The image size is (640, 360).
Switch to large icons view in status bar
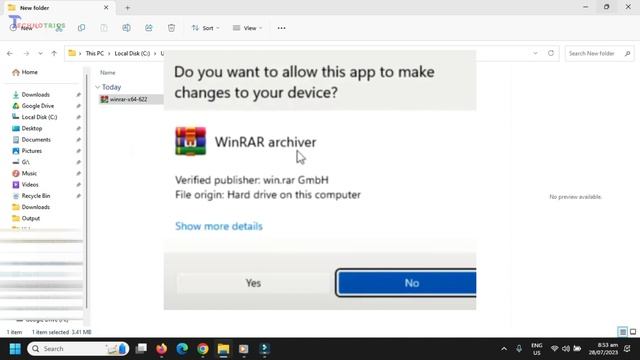[x=633, y=332]
